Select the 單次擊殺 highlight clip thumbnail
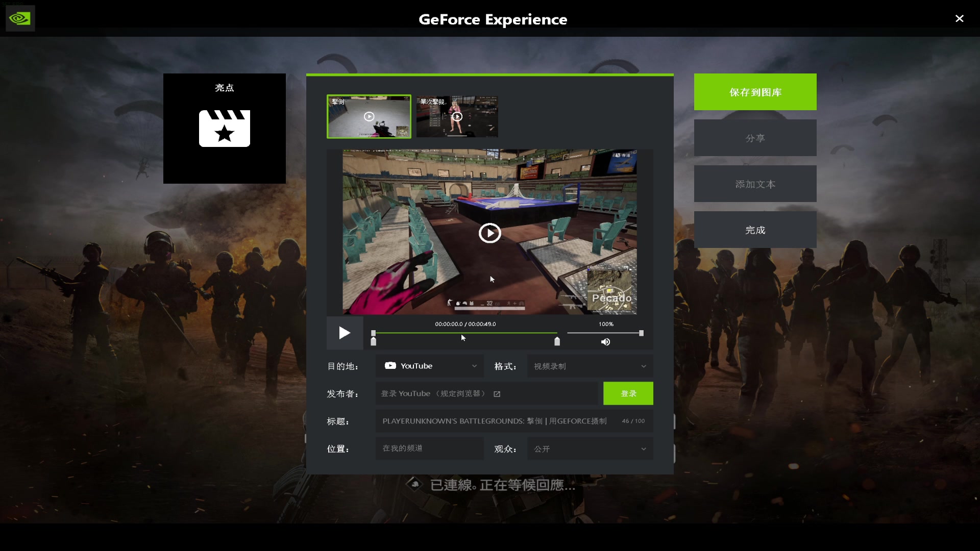The image size is (980, 551). tap(457, 116)
